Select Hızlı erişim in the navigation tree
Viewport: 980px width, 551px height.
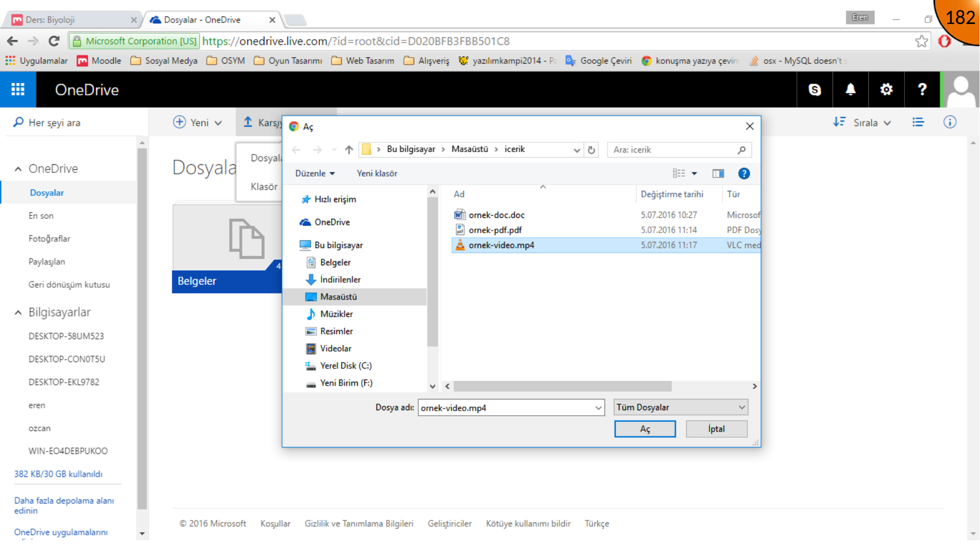click(335, 199)
